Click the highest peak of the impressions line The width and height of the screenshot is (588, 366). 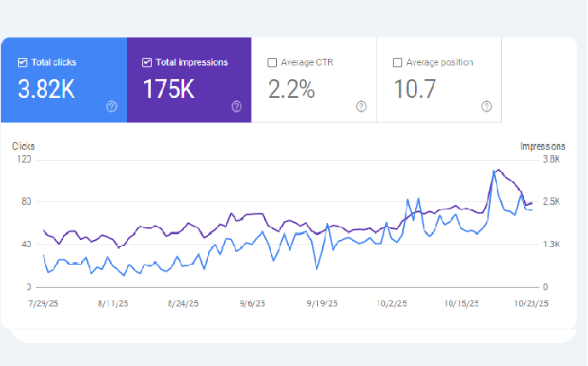(x=498, y=170)
